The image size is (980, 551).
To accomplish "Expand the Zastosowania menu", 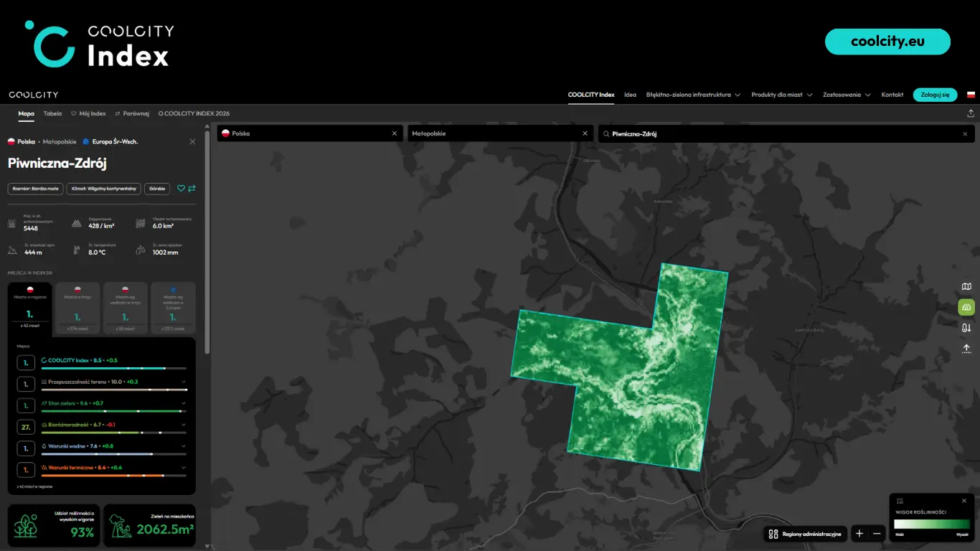I will tap(847, 95).
